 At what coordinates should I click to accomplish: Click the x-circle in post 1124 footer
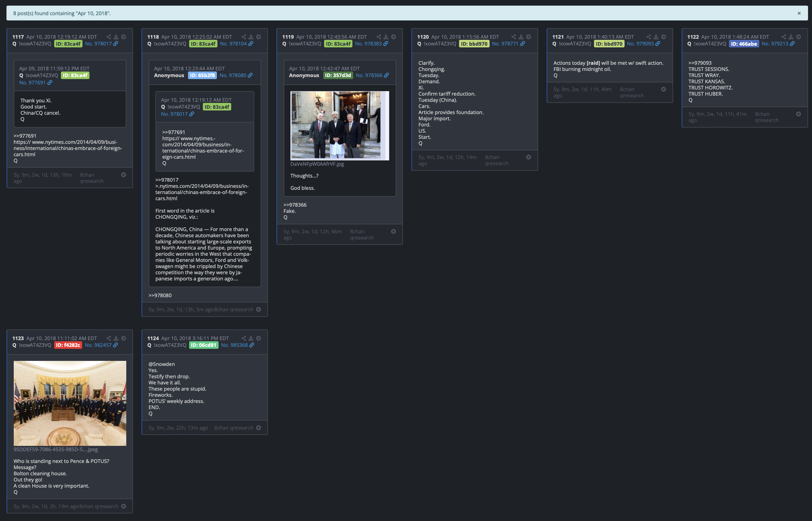point(259,428)
